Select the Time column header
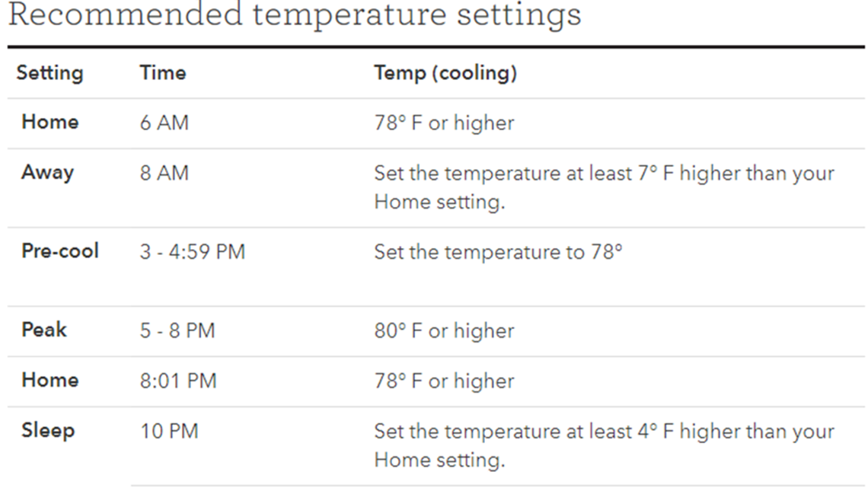 click(163, 72)
